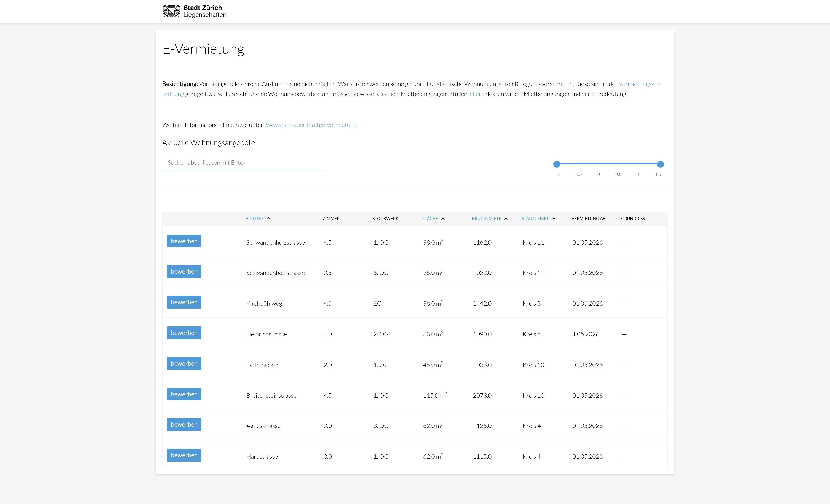Screen dimensions: 830x504
Task: Sort table by Adresse column header
Action: click(x=254, y=219)
